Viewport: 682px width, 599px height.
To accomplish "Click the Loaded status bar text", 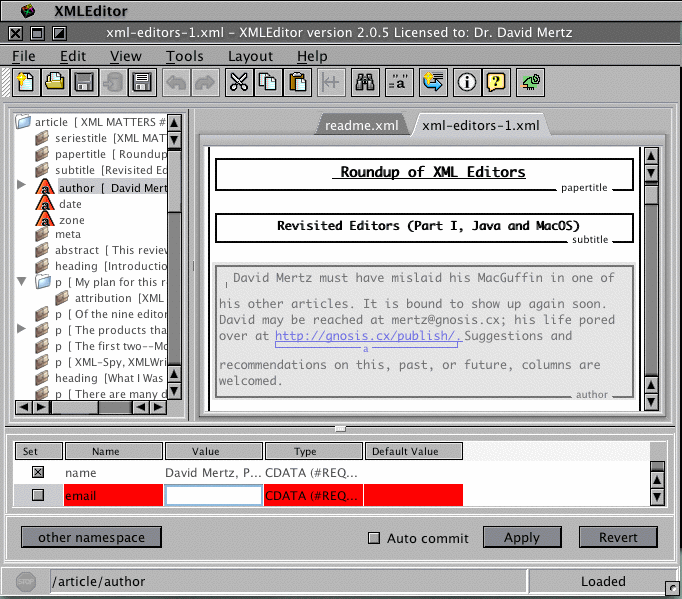I will pos(603,581).
